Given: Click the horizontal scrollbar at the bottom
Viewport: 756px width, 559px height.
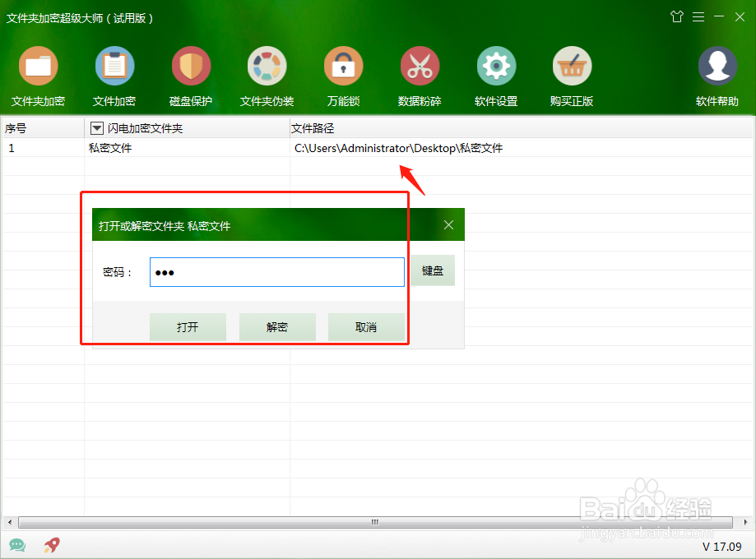Looking at the screenshot, I should [x=373, y=522].
